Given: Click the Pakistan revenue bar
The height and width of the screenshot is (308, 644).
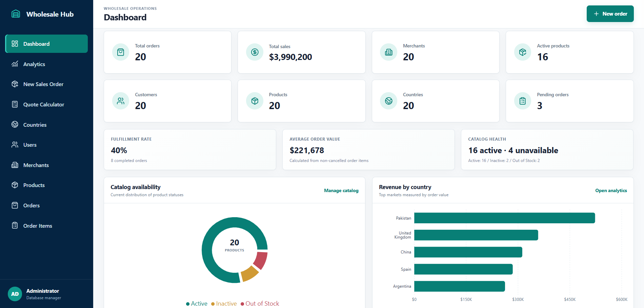Looking at the screenshot, I should (x=504, y=218).
